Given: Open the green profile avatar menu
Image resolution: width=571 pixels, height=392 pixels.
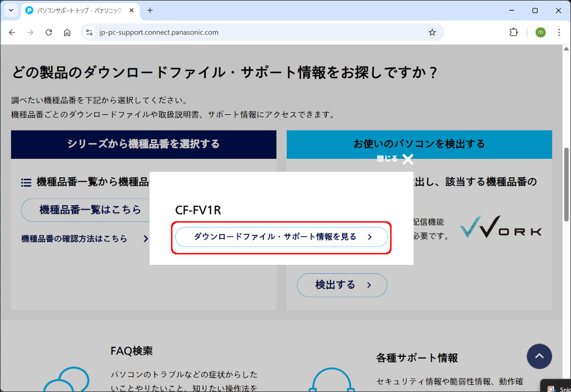Looking at the screenshot, I should click(x=540, y=32).
